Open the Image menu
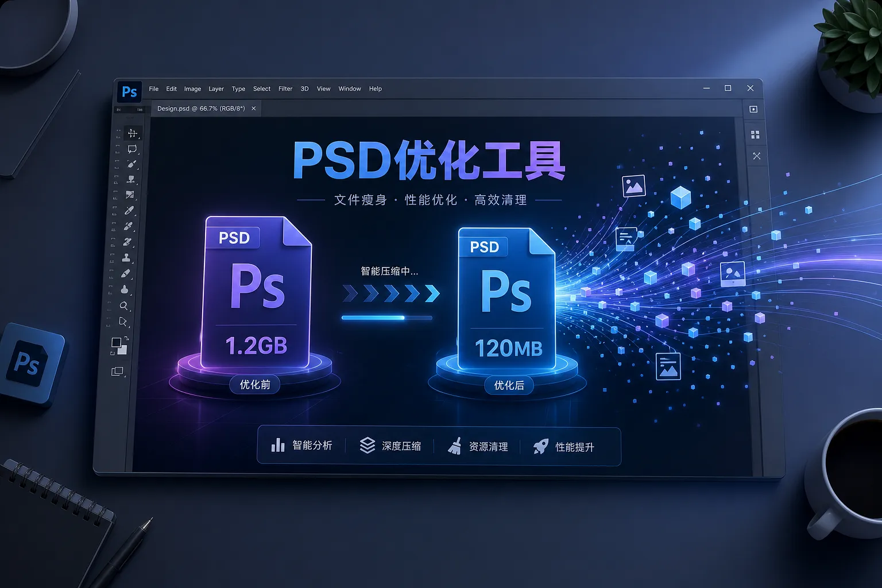Image resolution: width=882 pixels, height=588 pixels. click(192, 89)
